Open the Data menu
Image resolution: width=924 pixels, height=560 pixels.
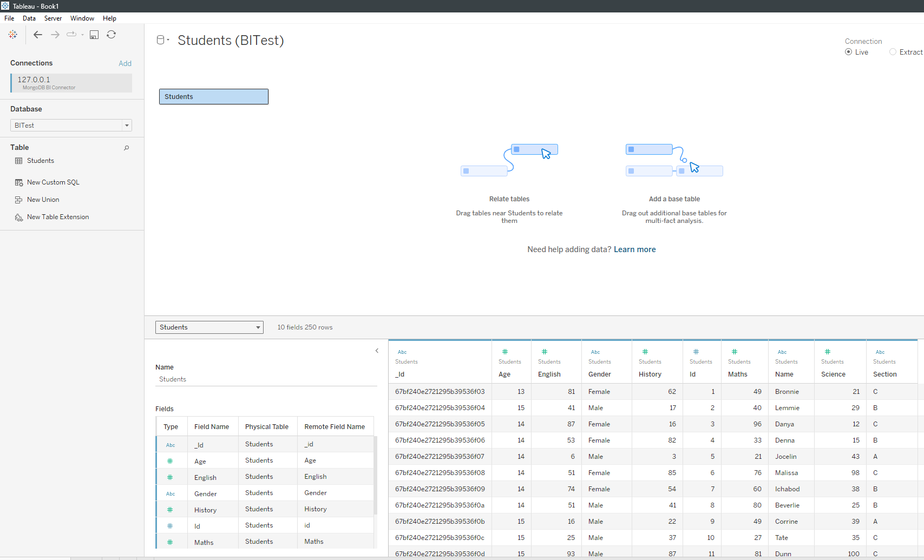[x=29, y=18]
